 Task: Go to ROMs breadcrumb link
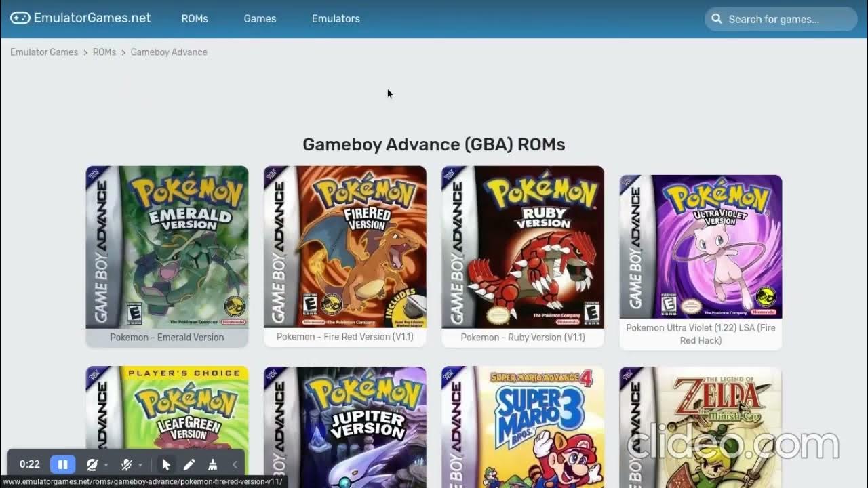104,52
